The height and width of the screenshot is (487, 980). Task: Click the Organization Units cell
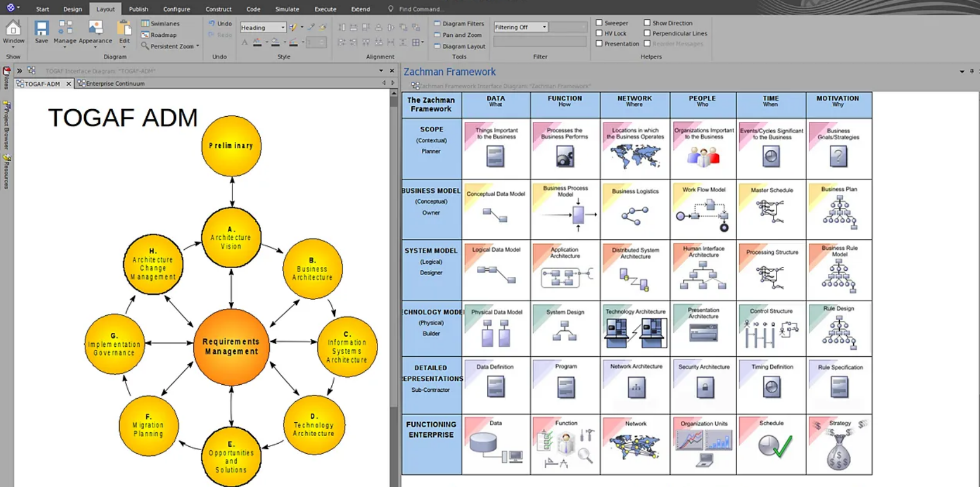click(x=704, y=444)
